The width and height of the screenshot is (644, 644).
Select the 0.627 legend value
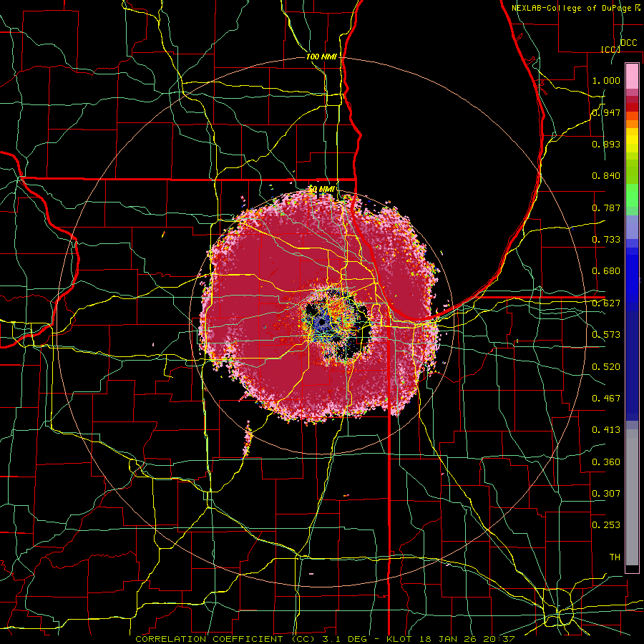pos(606,303)
